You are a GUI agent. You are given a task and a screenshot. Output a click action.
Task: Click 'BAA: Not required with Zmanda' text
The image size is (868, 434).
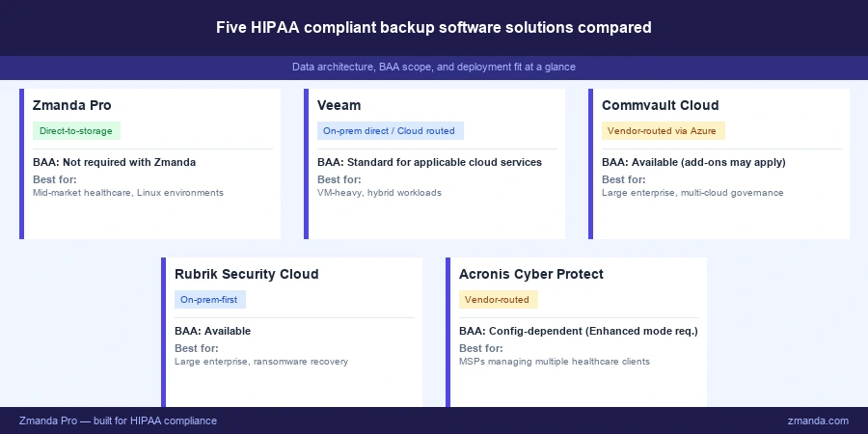click(x=114, y=163)
